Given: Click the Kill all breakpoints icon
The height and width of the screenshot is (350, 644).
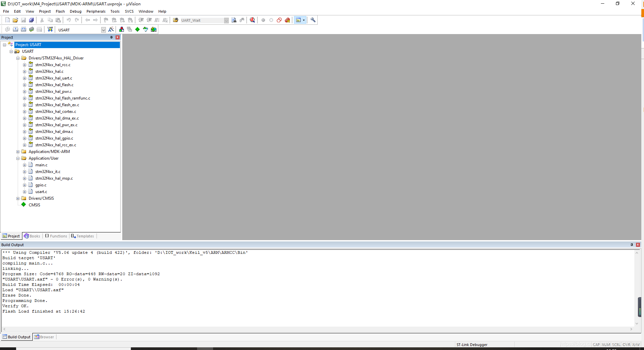Looking at the screenshot, I should coord(287,20).
